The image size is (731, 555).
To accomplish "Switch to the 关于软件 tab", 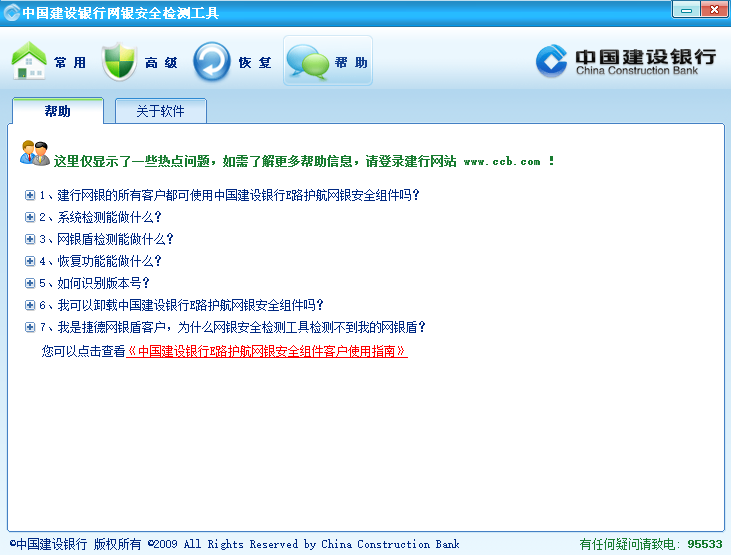I will [x=160, y=111].
